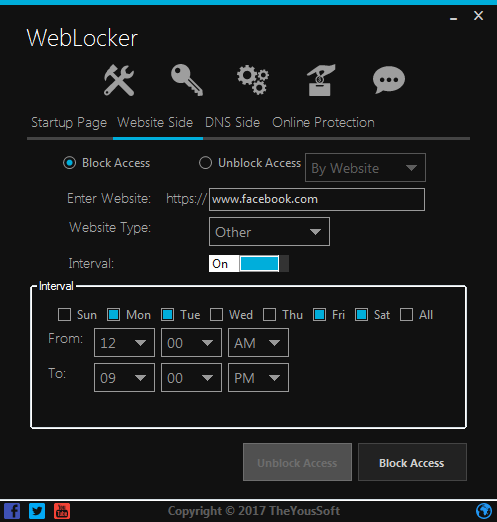The image size is (497, 522).
Task: Open the Facebook icon in footer
Action: click(12, 511)
